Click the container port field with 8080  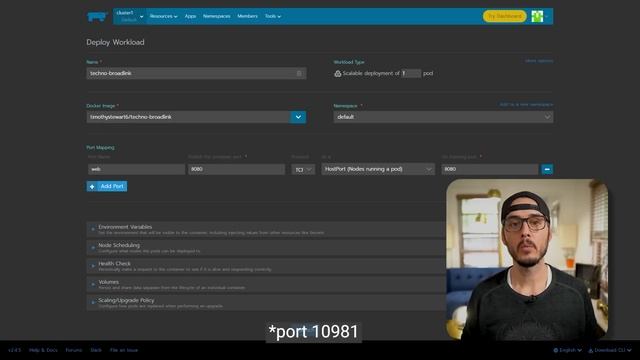click(x=236, y=169)
